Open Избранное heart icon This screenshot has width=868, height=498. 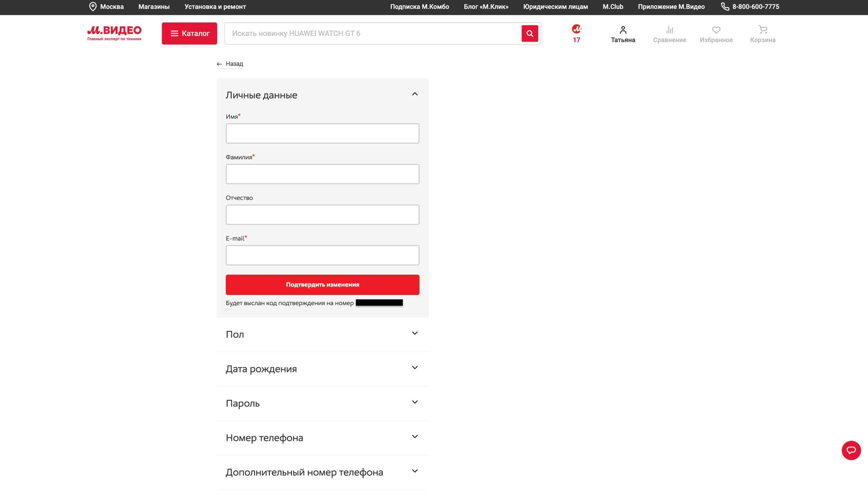pyautogui.click(x=716, y=34)
